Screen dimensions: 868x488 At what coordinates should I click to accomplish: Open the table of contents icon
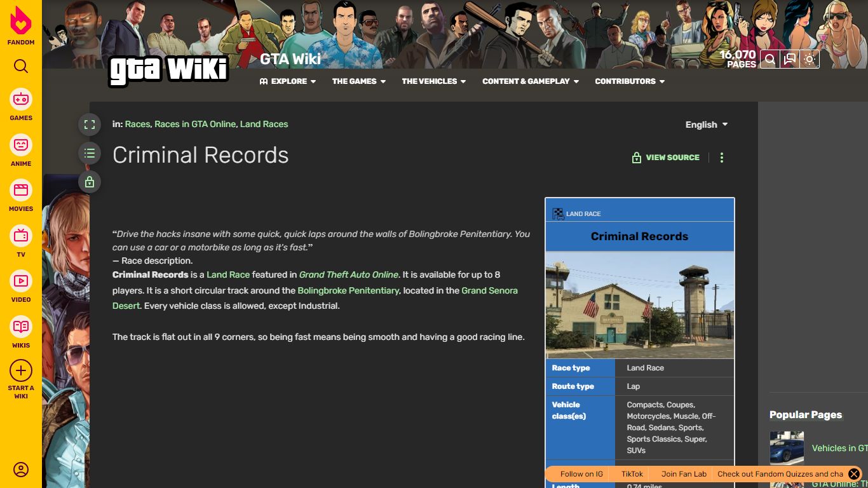tap(90, 153)
